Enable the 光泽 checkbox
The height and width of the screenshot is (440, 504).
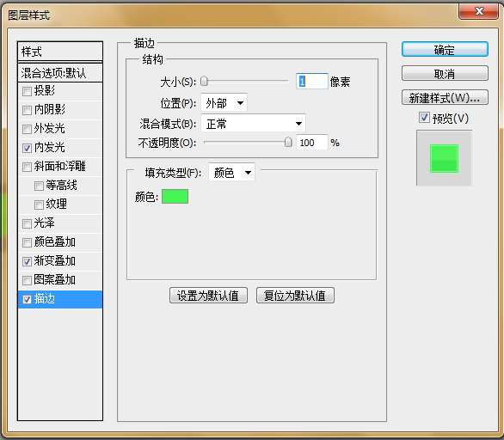(x=27, y=223)
